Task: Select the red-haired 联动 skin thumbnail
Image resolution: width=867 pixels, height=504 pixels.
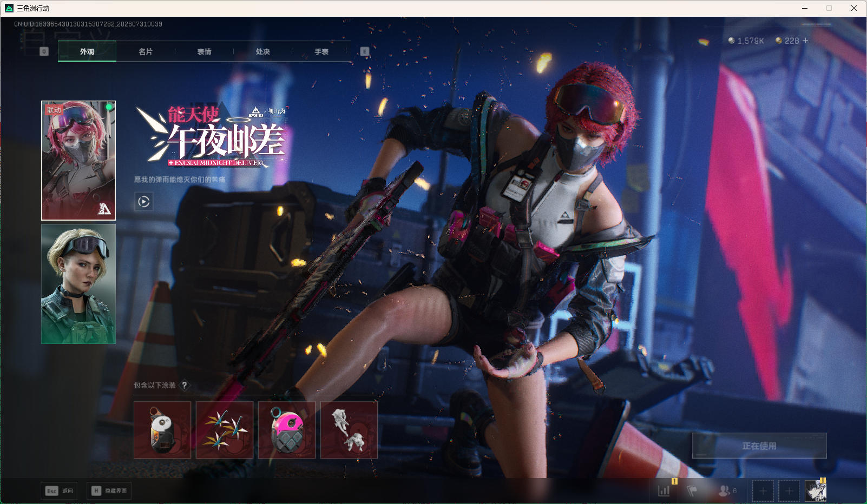Action: (78, 161)
